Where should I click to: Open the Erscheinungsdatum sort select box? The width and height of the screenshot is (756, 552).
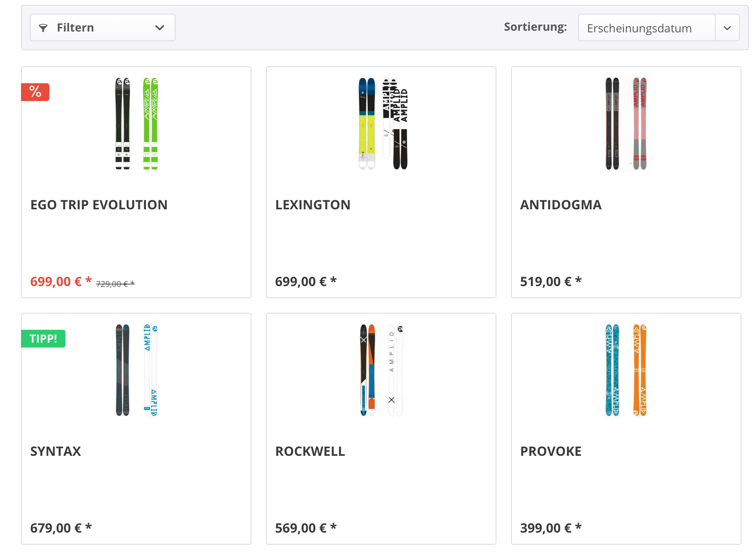659,28
